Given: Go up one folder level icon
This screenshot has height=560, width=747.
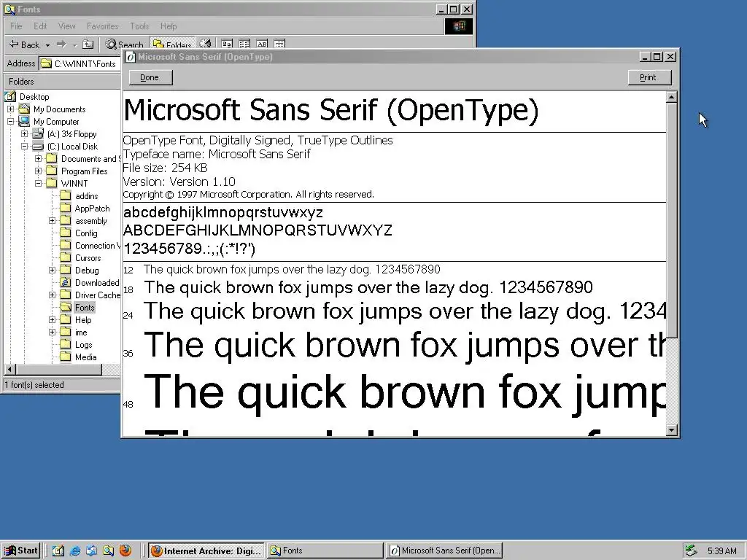Looking at the screenshot, I should tap(88, 44).
